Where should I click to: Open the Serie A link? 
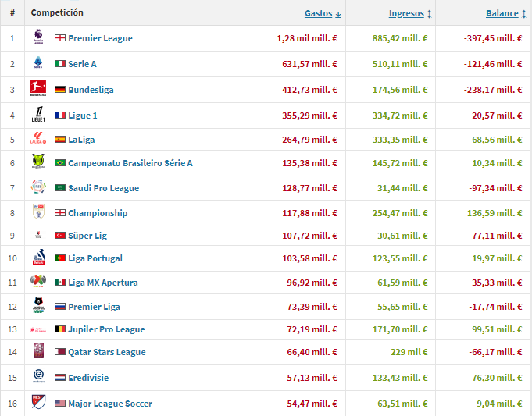point(83,64)
